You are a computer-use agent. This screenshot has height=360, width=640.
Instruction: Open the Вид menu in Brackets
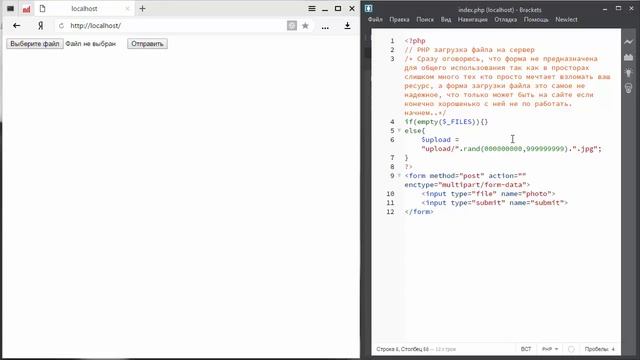[446, 20]
